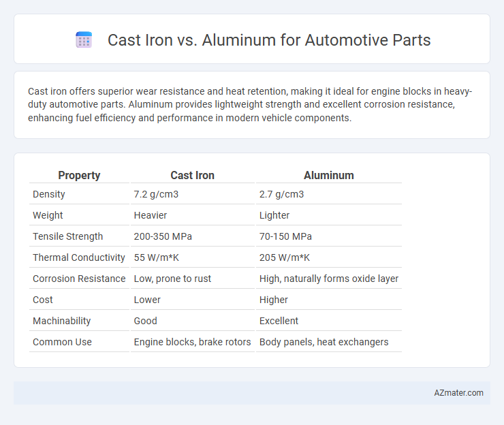Click the 'Machinability' row label
Image resolution: width=504 pixels, height=425 pixels.
coord(62,321)
